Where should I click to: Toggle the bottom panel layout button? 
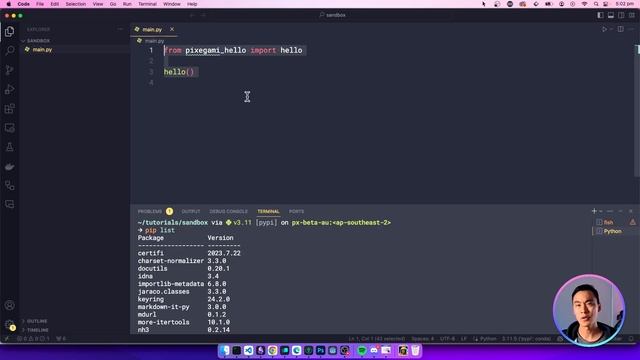(x=611, y=15)
